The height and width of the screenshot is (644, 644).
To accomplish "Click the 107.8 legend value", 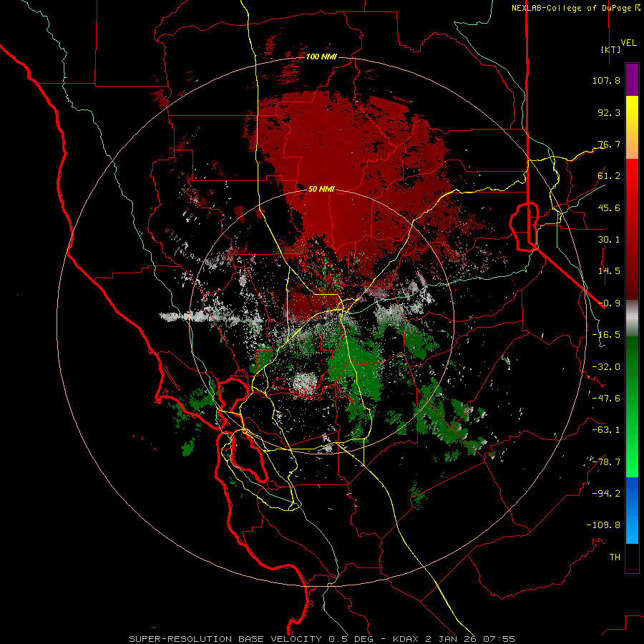I will pos(606,80).
